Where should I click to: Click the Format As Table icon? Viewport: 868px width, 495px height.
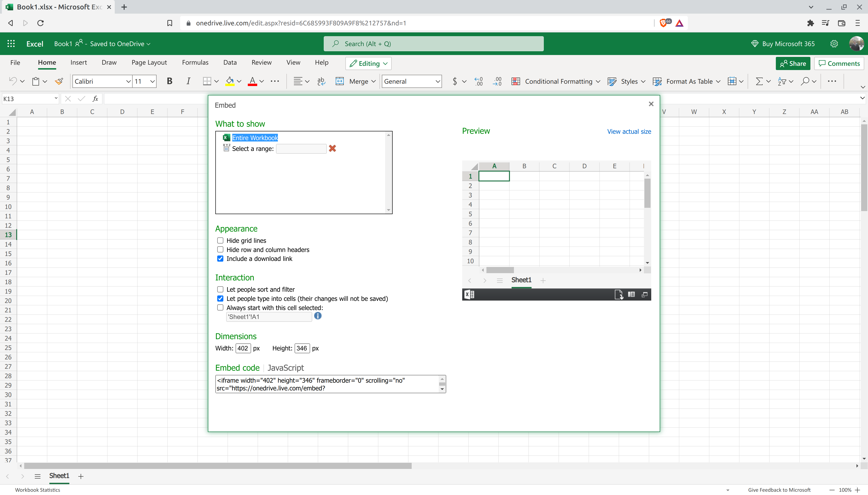[x=657, y=81]
